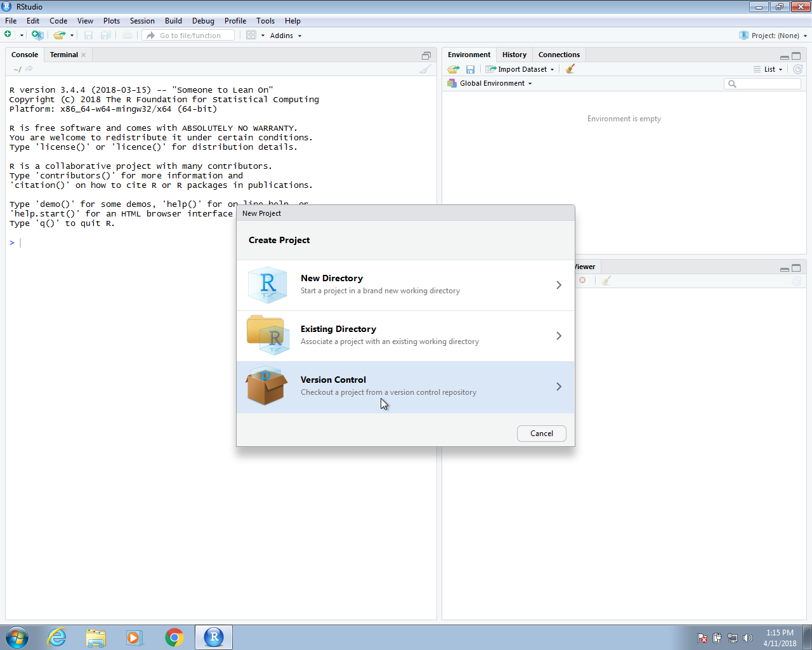Click the New File green plus icon
The width and height of the screenshot is (812, 650).
click(8, 35)
